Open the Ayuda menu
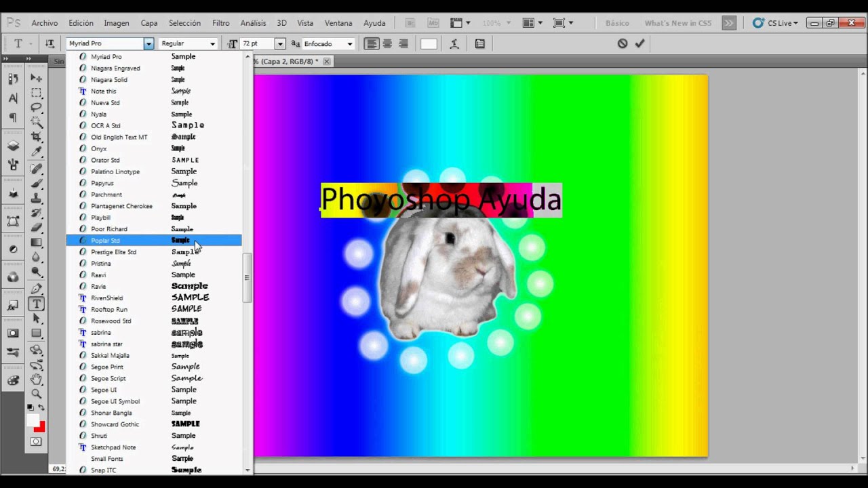868x488 pixels. (x=374, y=23)
